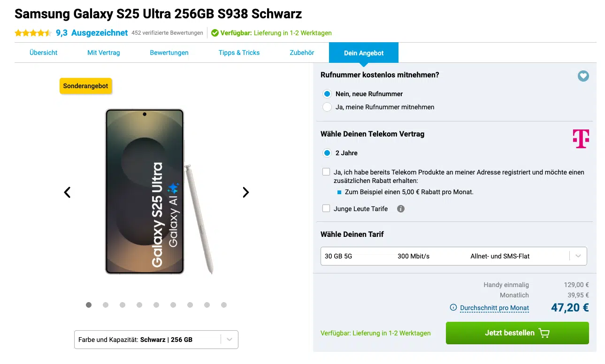Screen dimensions: 605x364
Task: Click green checkmark beside Verfügbar
Action: 215,32
